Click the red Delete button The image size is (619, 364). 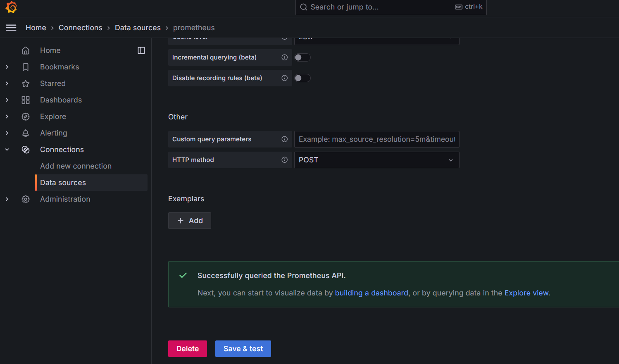[187, 349]
